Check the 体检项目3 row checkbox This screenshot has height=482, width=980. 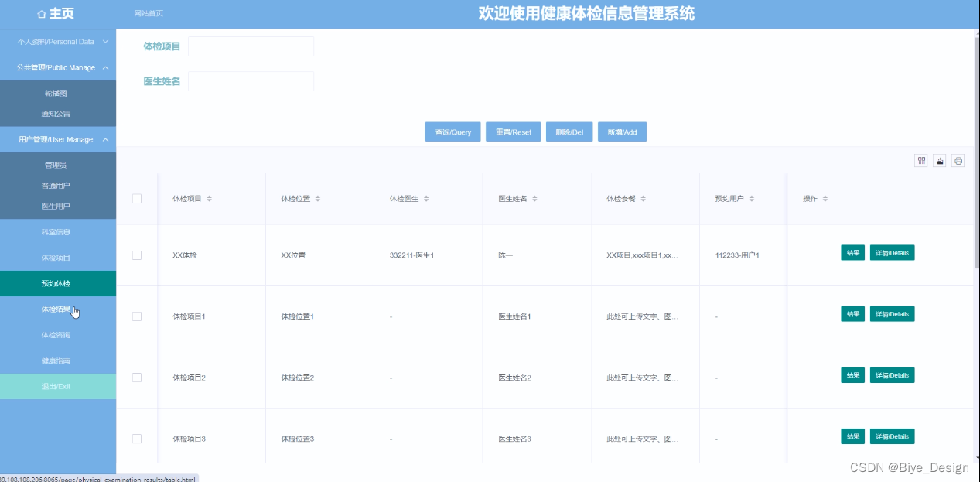click(137, 439)
